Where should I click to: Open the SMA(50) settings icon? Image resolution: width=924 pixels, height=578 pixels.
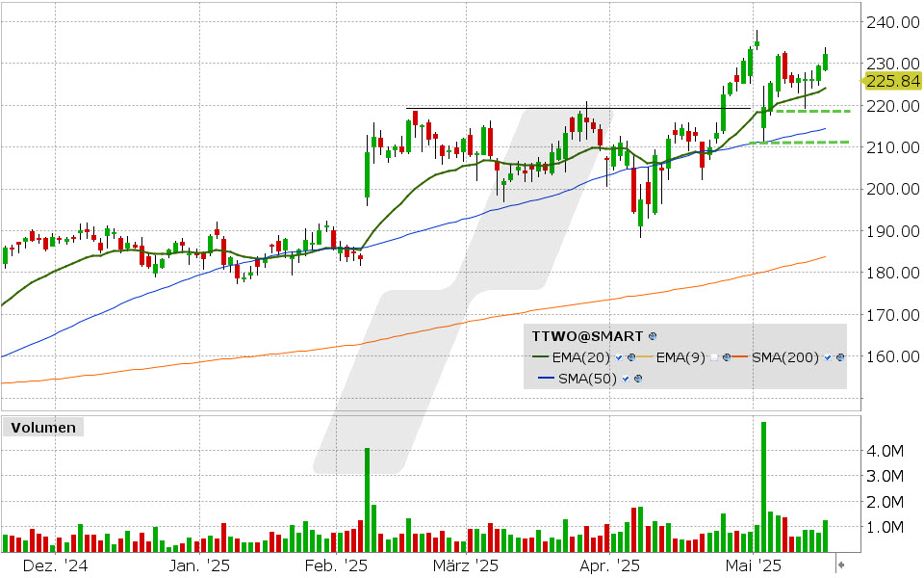point(637,378)
